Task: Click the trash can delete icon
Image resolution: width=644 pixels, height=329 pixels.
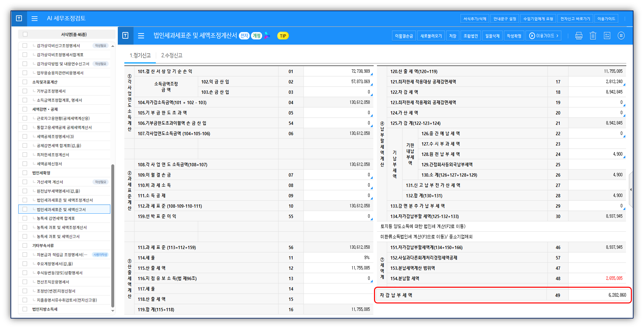Action: [x=592, y=36]
